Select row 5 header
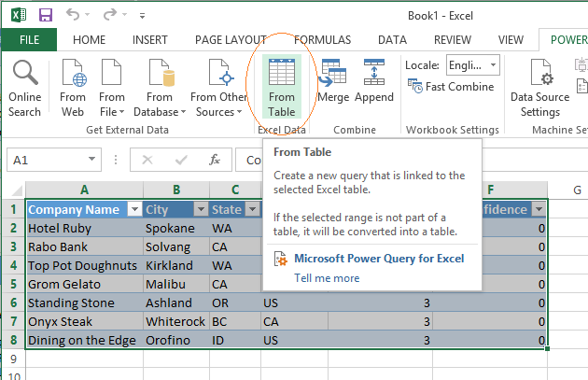The width and height of the screenshot is (588, 380). click(x=13, y=284)
